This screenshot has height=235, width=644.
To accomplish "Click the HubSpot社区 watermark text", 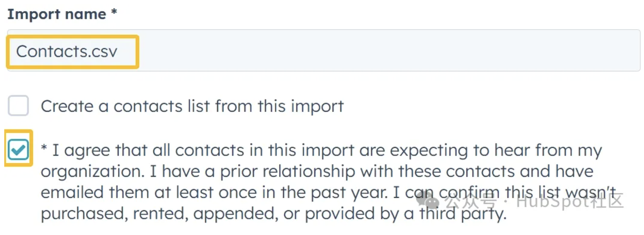I will pos(570,201).
